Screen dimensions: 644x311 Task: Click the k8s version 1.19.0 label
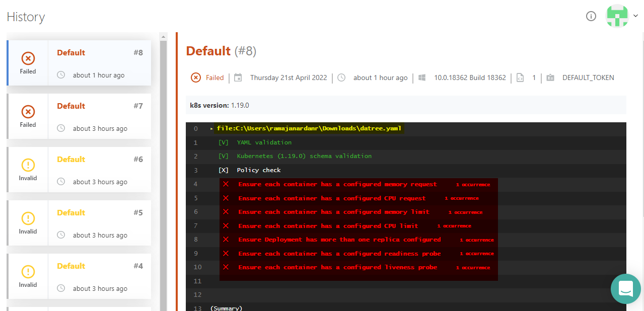tap(220, 105)
